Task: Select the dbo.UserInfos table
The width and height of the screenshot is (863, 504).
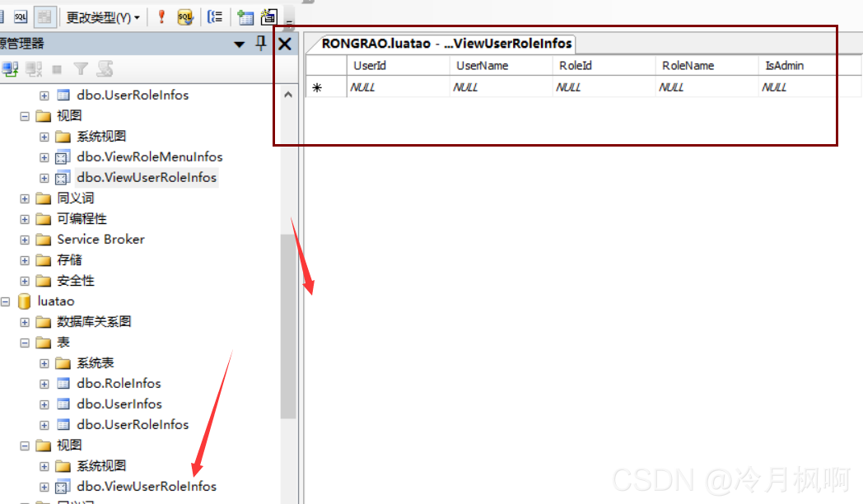Action: 119,404
